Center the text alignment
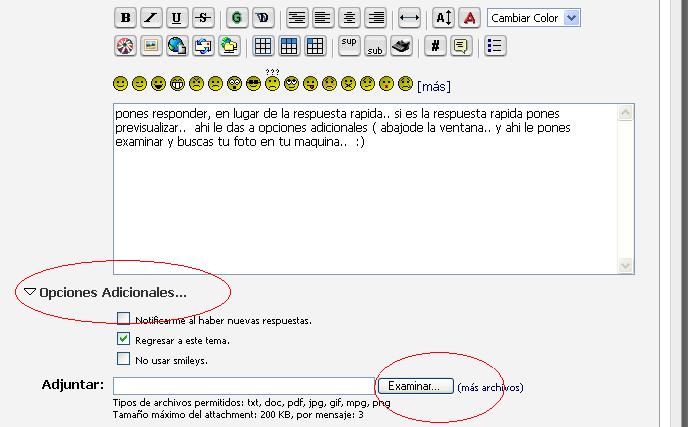Viewport: 688px width, 427px height. (349, 18)
